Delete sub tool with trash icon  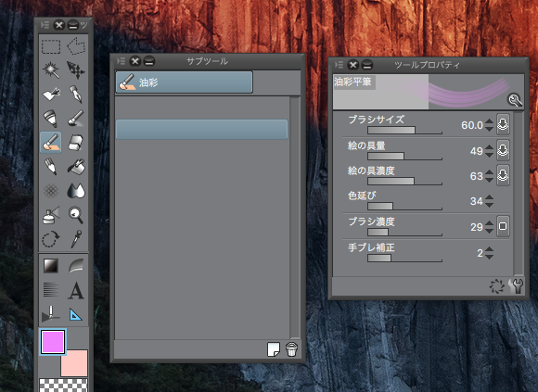291,349
